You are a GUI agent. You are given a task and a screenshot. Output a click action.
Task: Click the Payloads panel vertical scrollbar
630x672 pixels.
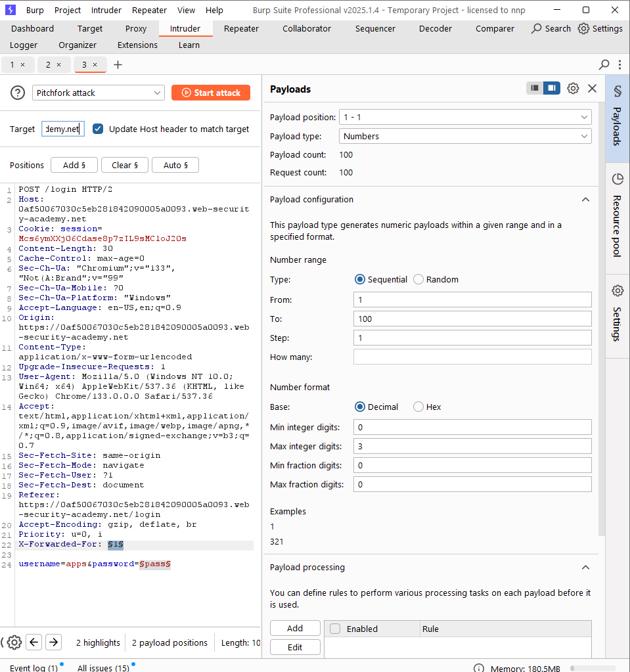(x=602, y=318)
